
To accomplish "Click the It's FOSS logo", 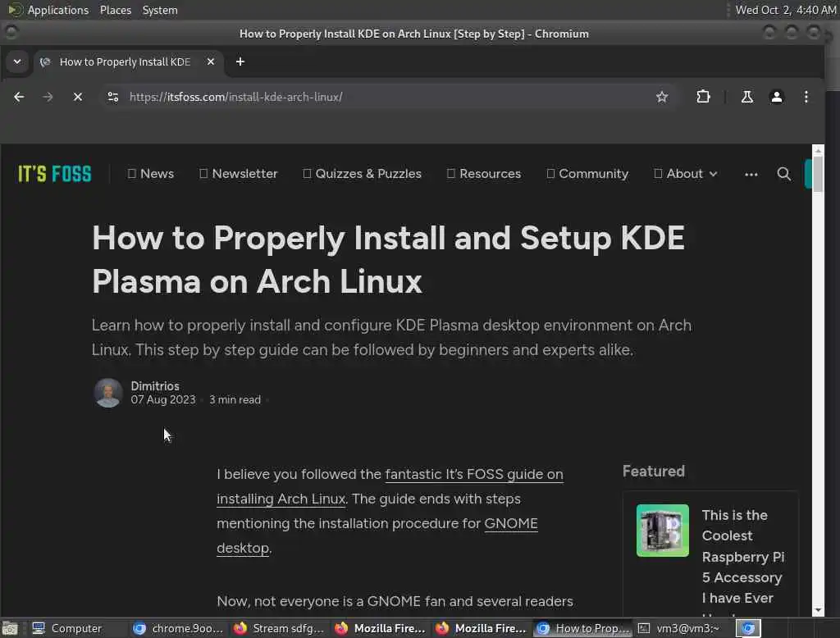I will (x=55, y=174).
